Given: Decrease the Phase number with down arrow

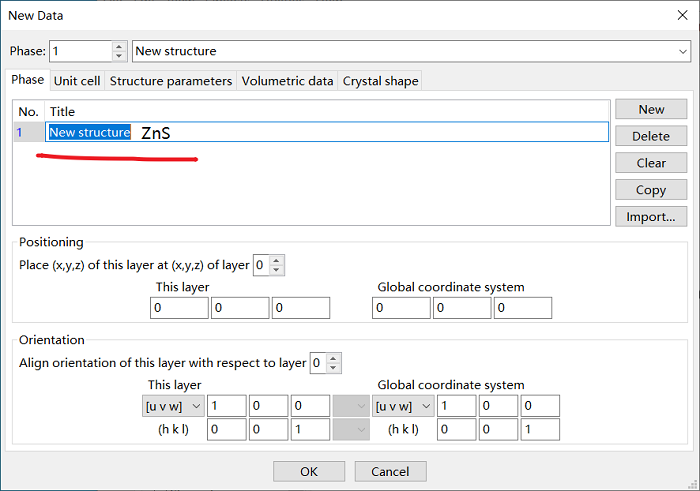Looking at the screenshot, I should pyautogui.click(x=119, y=56).
